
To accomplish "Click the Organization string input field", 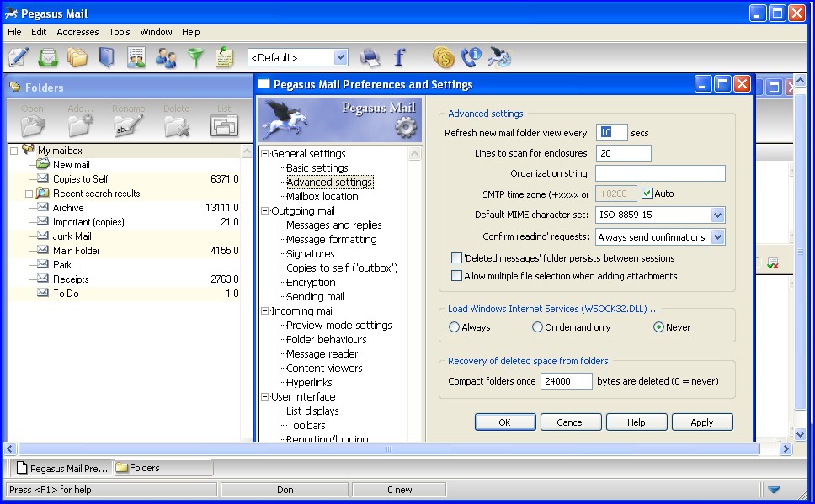I will click(x=660, y=173).
